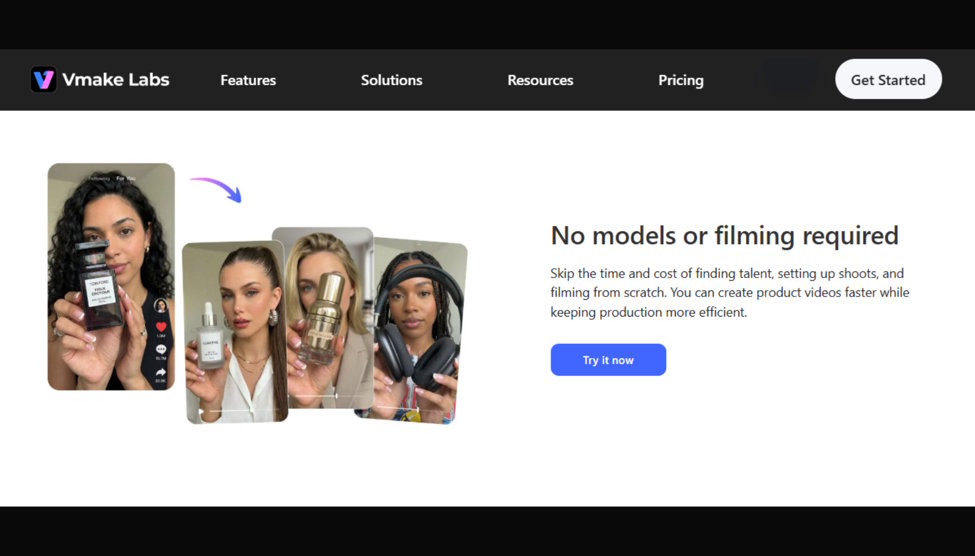Expand the Resources menu
The height and width of the screenshot is (556, 975).
point(540,80)
